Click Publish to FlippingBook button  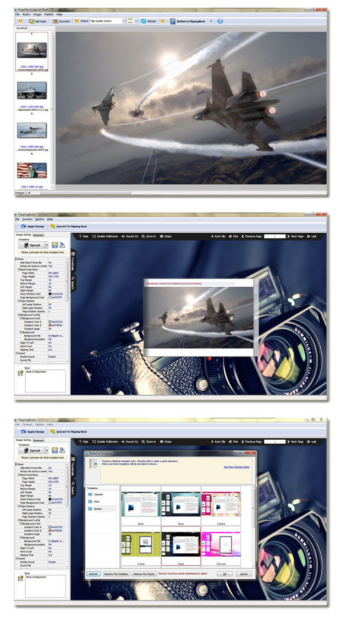(189, 21)
